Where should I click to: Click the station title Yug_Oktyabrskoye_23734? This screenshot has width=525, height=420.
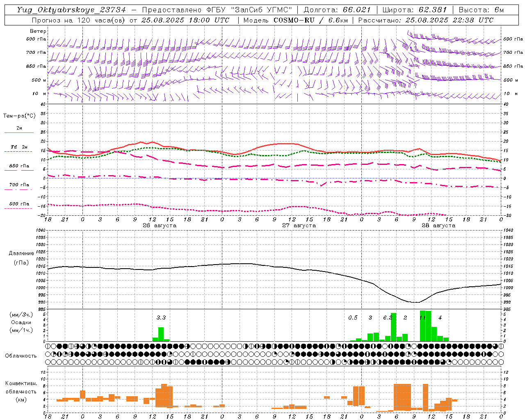71,10
